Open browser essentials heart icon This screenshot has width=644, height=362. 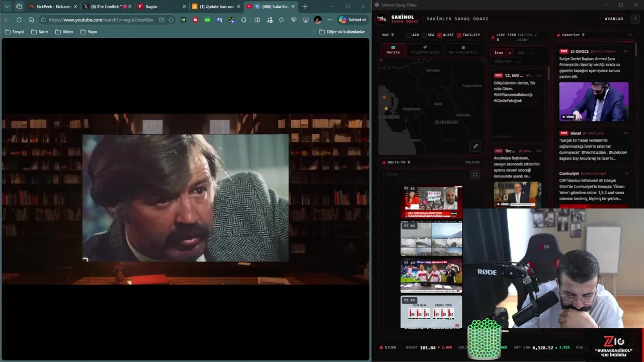(293, 20)
